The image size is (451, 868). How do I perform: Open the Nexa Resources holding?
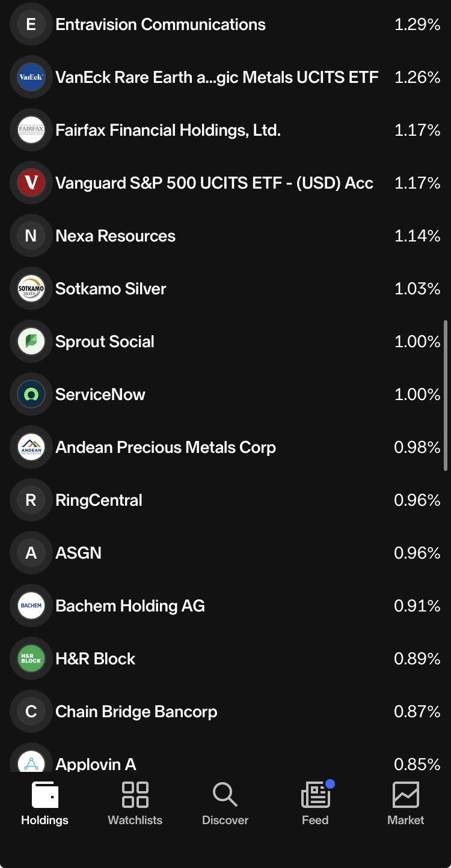(226, 236)
